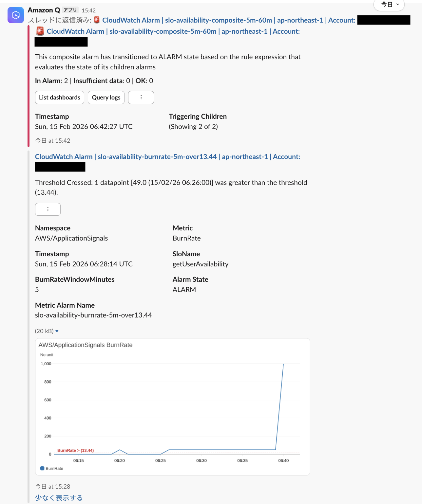Click the redacted Account link under the composite alarm
Viewport: 422px width, 504px height.
(61, 42)
